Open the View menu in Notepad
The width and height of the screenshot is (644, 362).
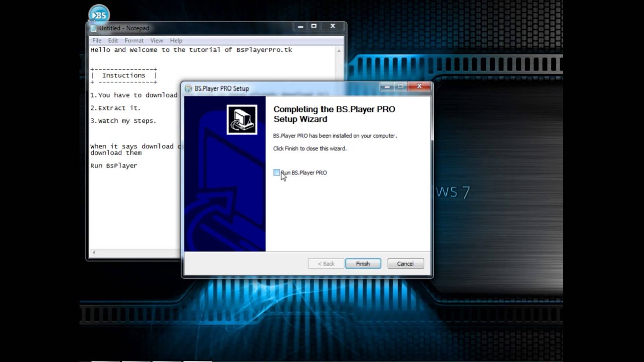(x=157, y=40)
